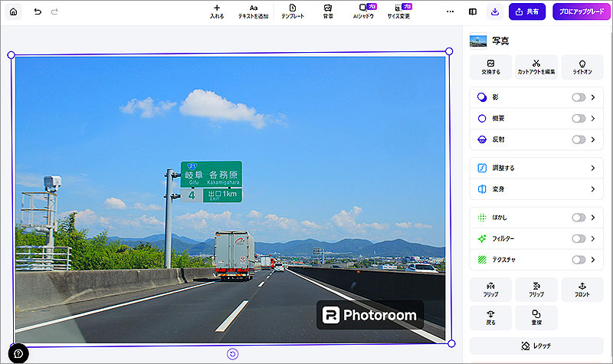Image resolution: width=613 pixels, height=364 pixels.
Task: Click the home icon in top-left corner
Action: (x=13, y=11)
